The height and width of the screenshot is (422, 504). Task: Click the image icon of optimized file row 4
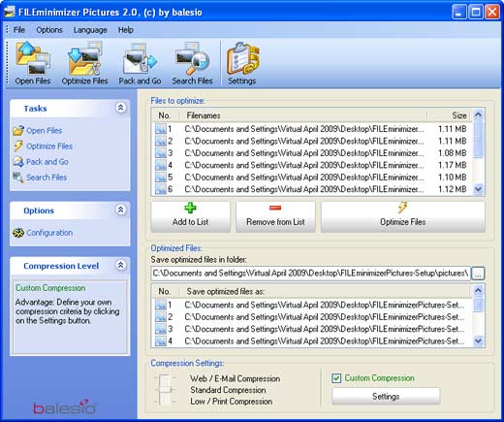(161, 341)
